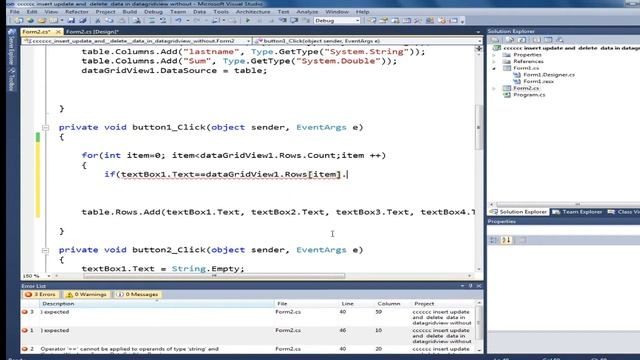Close the Error List panel
This screenshot has height=360, width=640.
click(479, 286)
